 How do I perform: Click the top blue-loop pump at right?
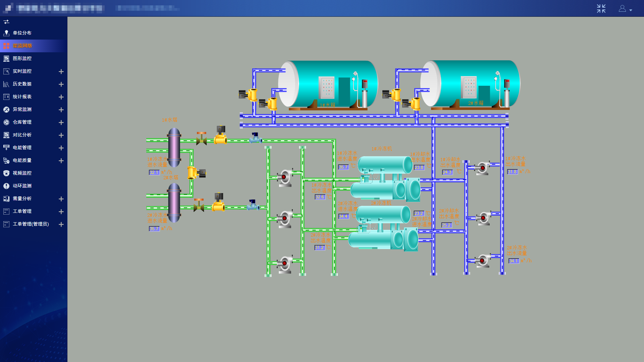tap(483, 168)
